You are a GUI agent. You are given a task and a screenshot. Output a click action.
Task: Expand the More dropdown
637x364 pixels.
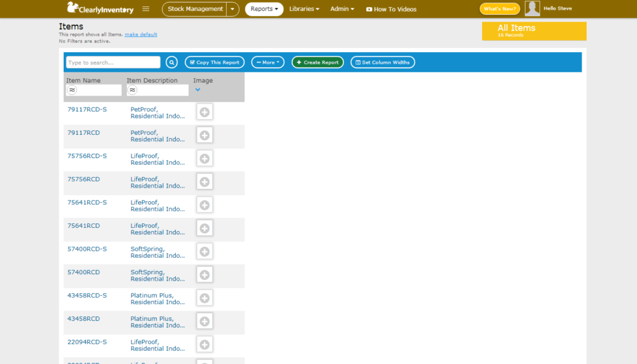click(268, 62)
